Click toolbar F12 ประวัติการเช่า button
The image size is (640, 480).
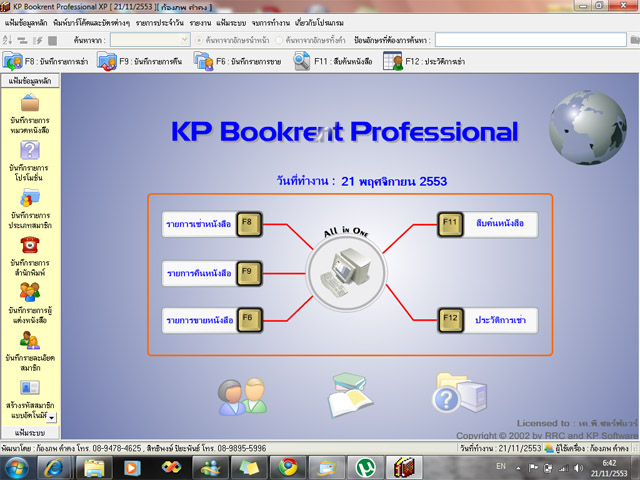(x=424, y=61)
